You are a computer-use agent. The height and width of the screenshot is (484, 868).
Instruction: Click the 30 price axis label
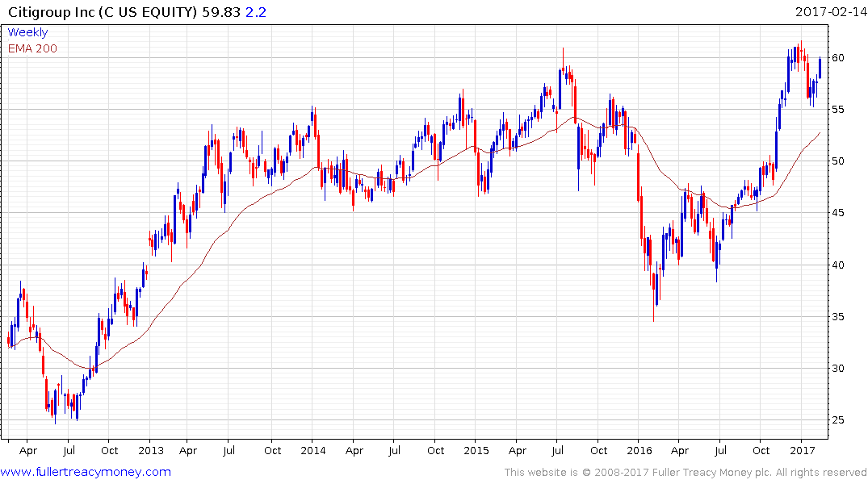(837, 369)
